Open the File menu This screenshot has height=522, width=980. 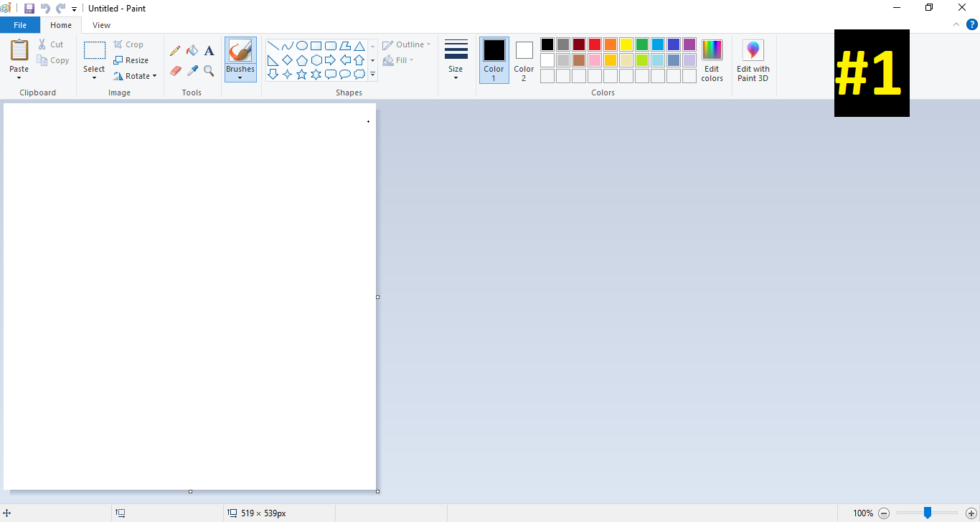(x=20, y=25)
